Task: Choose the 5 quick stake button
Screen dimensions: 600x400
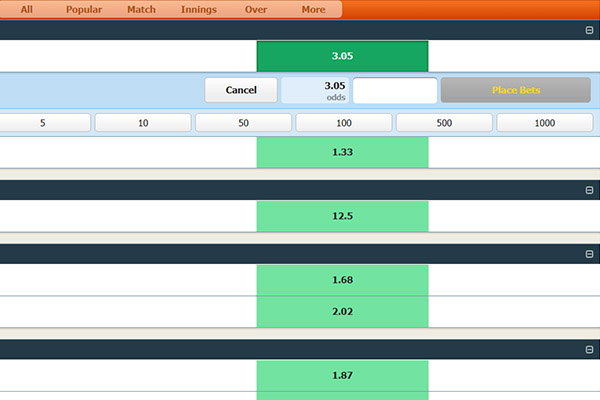Action: pyautogui.click(x=43, y=123)
